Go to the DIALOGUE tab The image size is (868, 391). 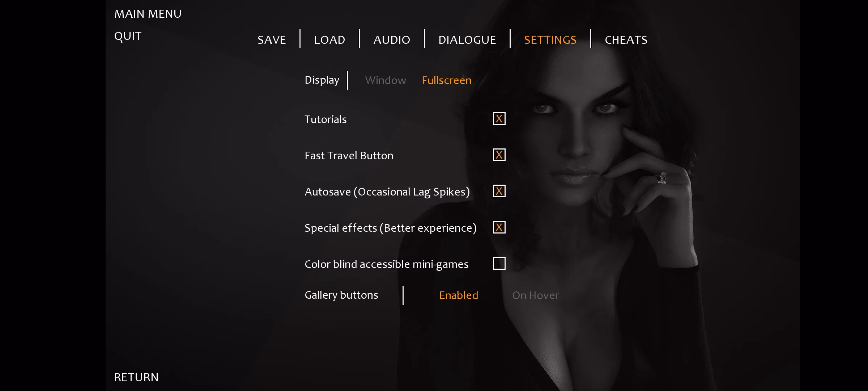[467, 39]
